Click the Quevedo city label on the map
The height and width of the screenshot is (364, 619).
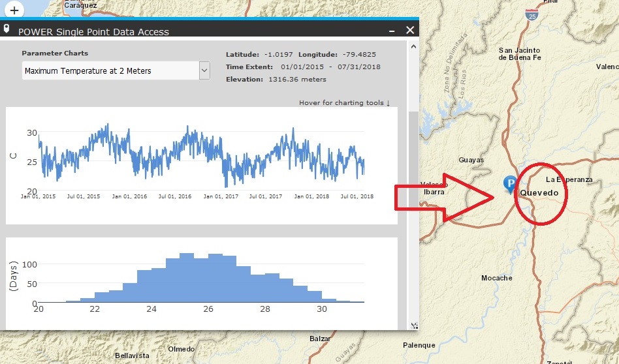pos(539,192)
